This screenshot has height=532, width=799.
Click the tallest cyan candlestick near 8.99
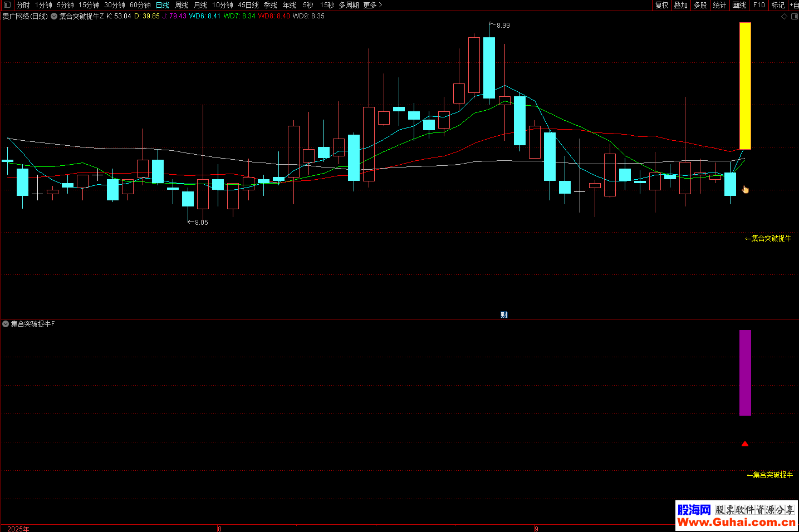coord(489,68)
